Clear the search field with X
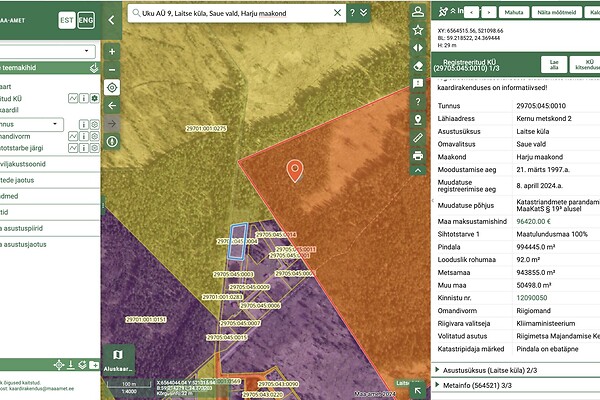This screenshot has height=400, width=600. click(339, 14)
